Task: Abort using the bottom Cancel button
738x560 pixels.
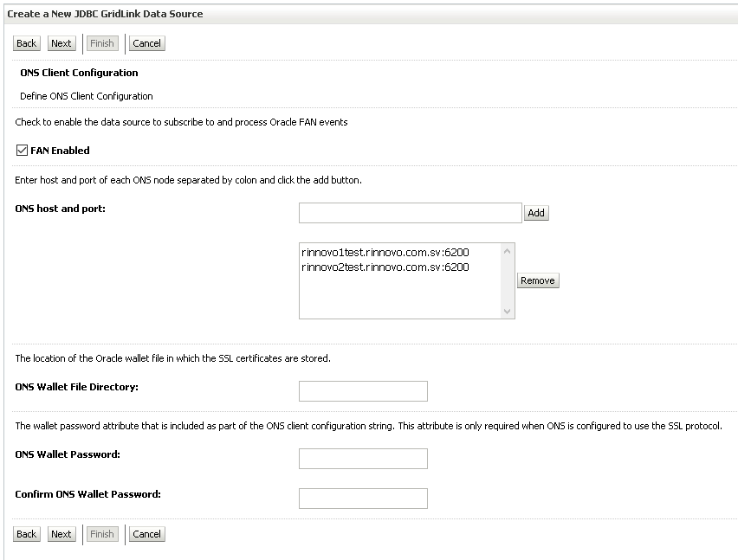Action: (147, 534)
